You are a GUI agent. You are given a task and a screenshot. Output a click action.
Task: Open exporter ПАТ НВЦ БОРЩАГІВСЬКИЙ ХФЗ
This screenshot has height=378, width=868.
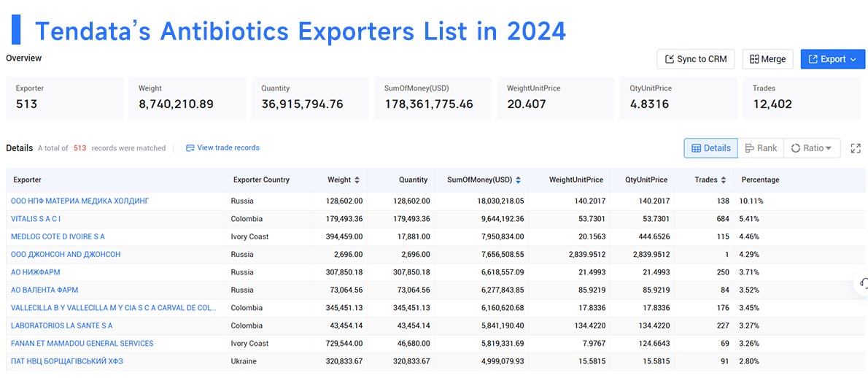click(67, 360)
